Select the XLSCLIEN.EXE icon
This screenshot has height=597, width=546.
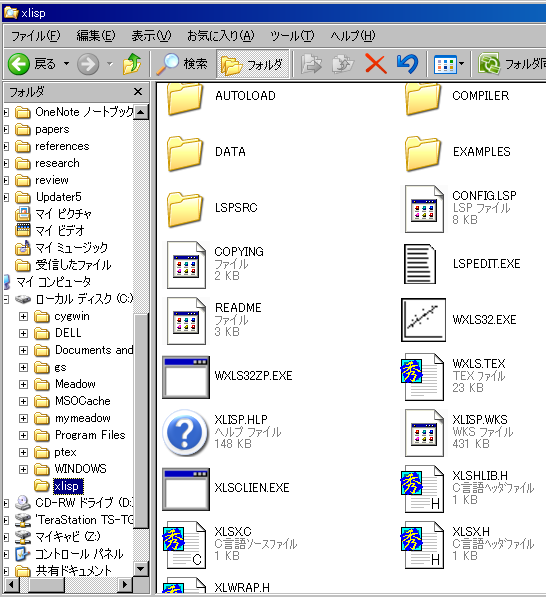(x=186, y=489)
